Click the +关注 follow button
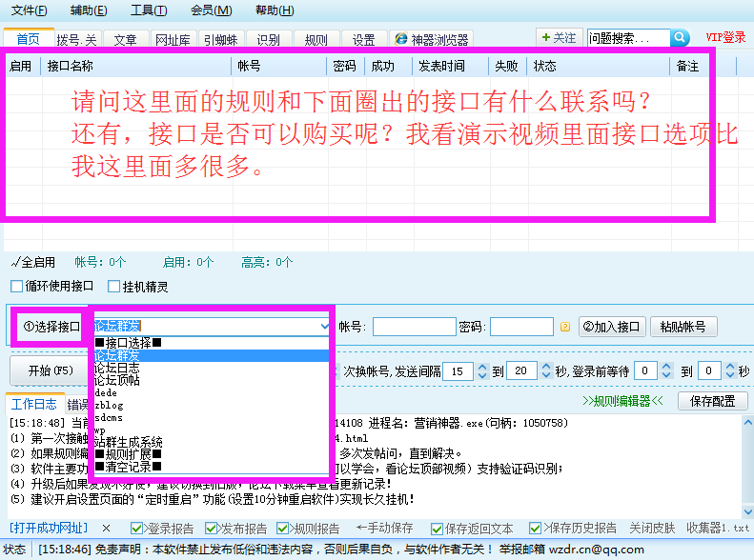Viewport: 754px width, 560px height. pos(559,38)
